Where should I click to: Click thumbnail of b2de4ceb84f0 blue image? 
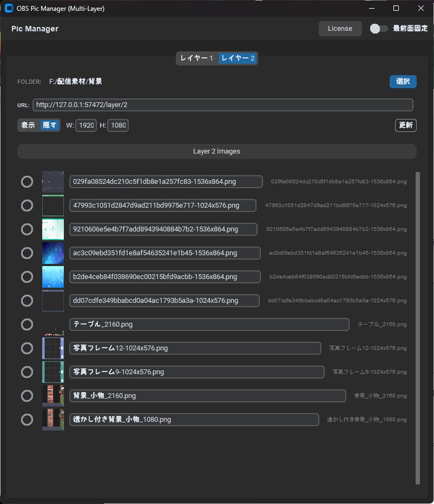[x=53, y=277]
